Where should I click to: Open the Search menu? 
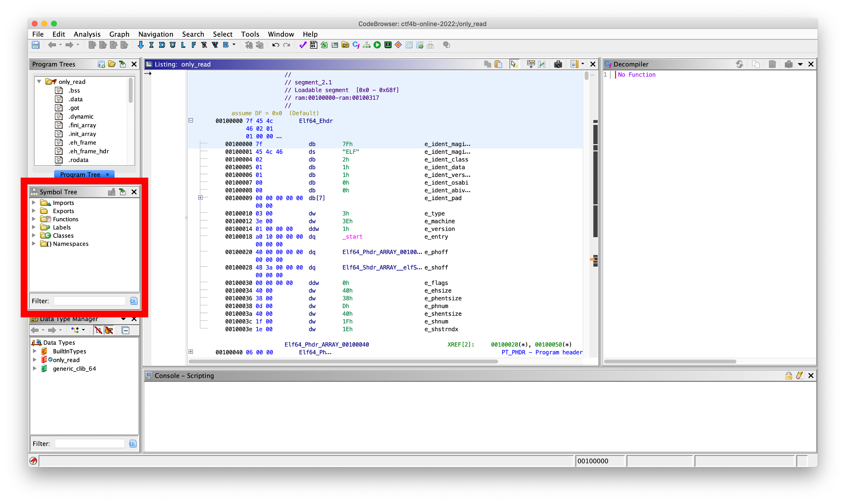pos(193,34)
